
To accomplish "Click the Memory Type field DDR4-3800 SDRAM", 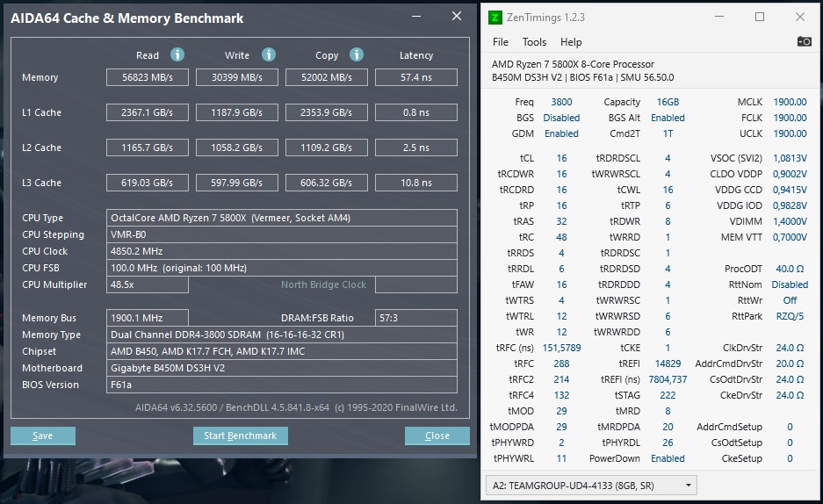I will pyautogui.click(x=282, y=335).
